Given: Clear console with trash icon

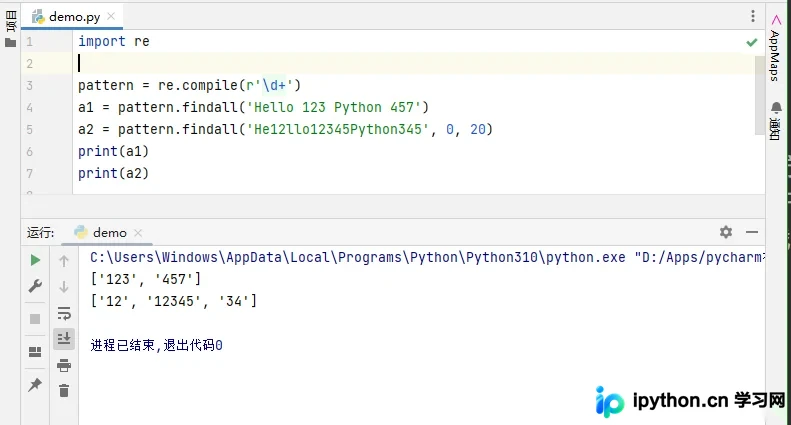Looking at the screenshot, I should point(64,391).
